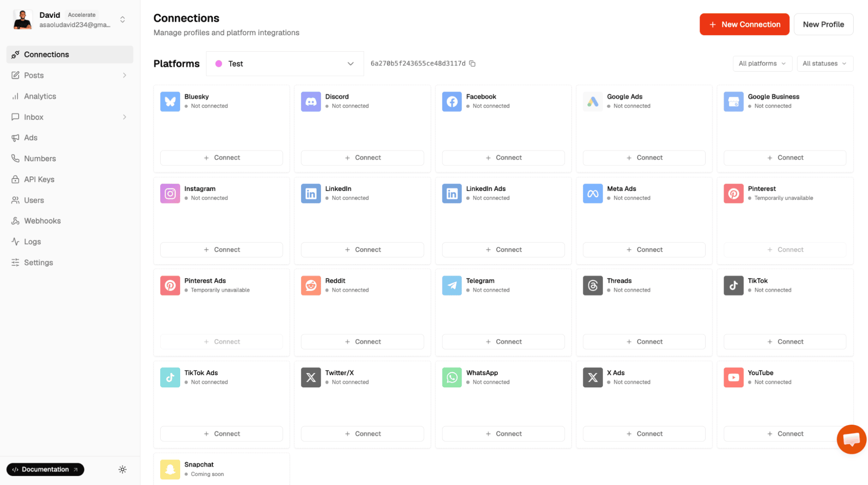Open Webhooks in the sidebar
Image resolution: width=868 pixels, height=485 pixels.
pos(69,221)
